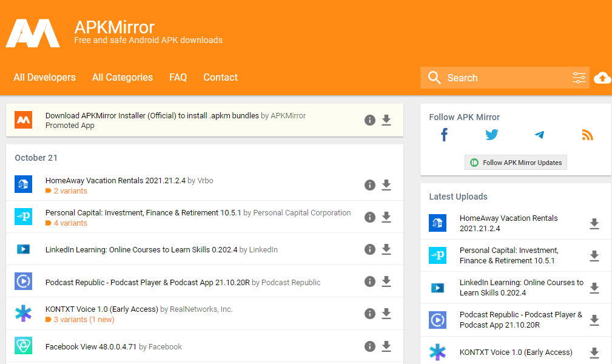Show info for HomeAway Vacation Rentals row
Viewport: 612px width, 364px height.
coord(369,185)
